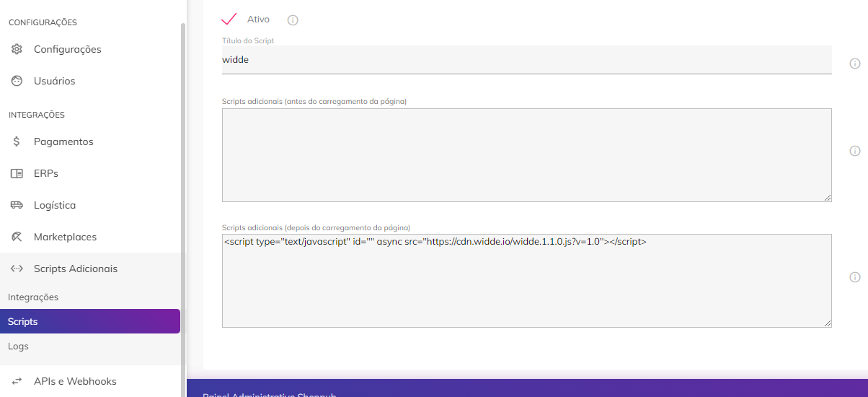Click the 'Ativo' label text
Image resolution: width=868 pixels, height=397 pixels.
pos(258,19)
